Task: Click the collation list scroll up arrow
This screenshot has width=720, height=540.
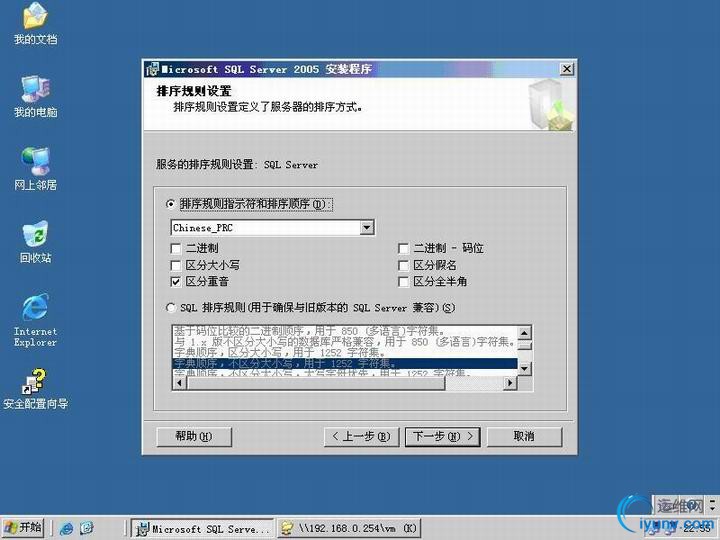Action: point(524,332)
